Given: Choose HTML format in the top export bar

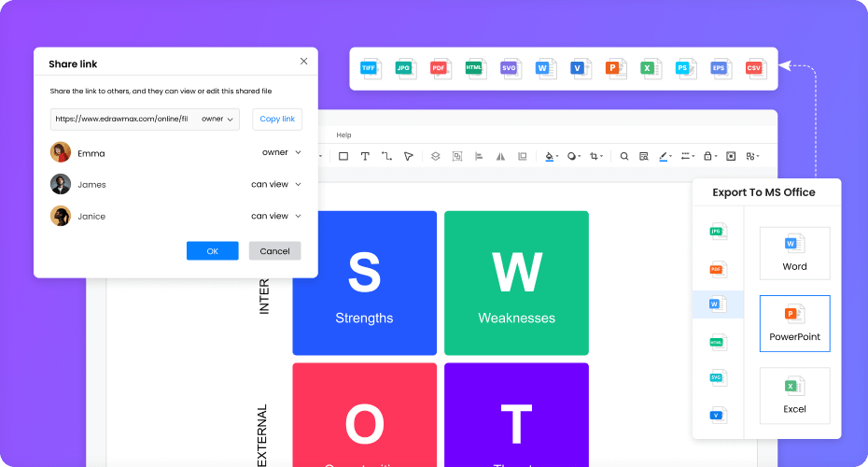Looking at the screenshot, I should pyautogui.click(x=475, y=69).
